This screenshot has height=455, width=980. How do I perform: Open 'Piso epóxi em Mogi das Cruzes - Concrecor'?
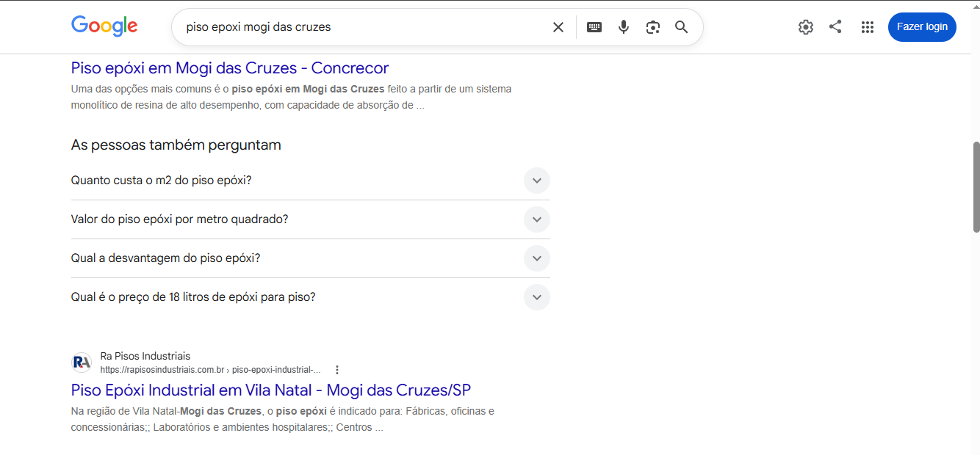click(230, 68)
